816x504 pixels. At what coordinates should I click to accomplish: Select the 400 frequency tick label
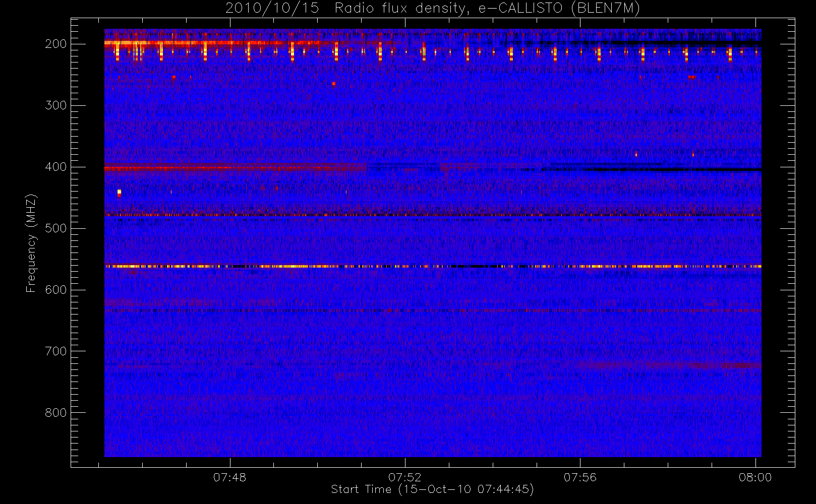point(56,167)
